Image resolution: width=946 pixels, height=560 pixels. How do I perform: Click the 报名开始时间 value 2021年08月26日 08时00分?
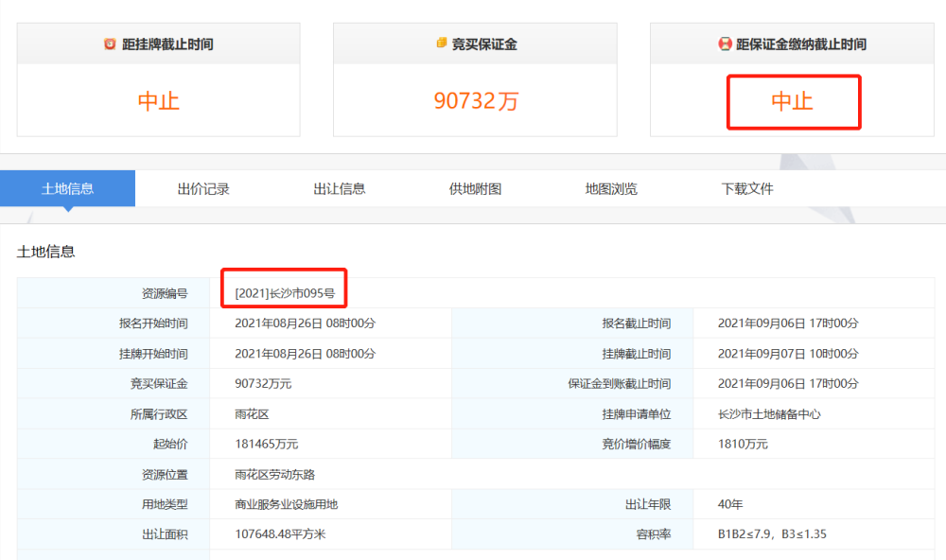click(x=306, y=324)
